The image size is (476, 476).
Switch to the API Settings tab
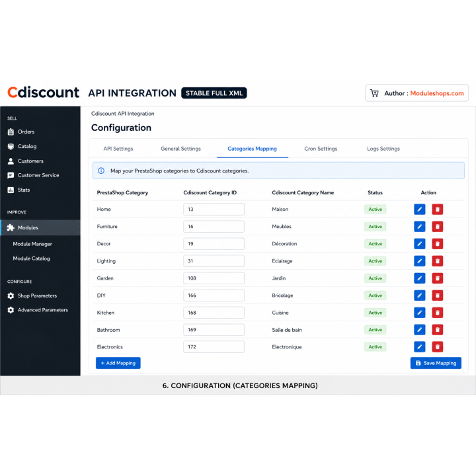click(x=118, y=149)
